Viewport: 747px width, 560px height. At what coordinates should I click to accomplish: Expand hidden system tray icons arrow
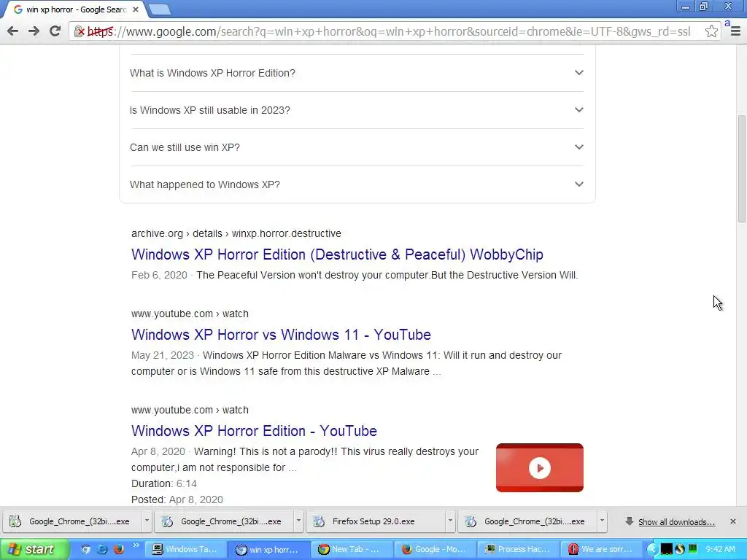point(652,550)
